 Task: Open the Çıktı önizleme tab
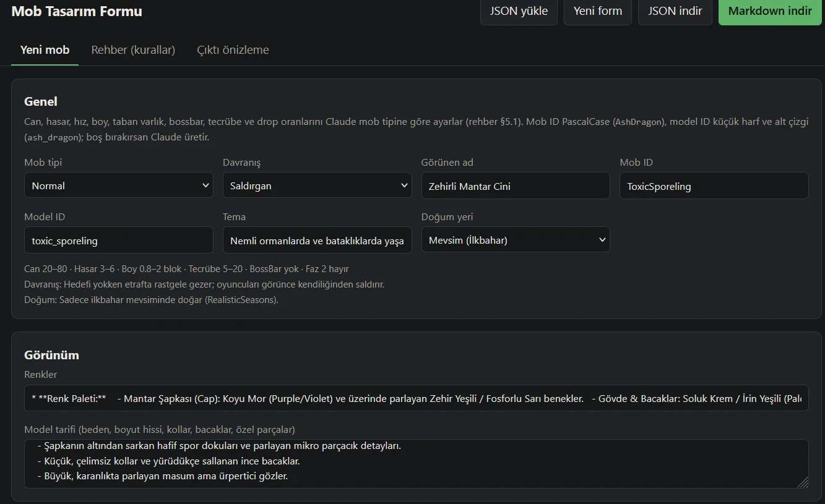point(233,50)
